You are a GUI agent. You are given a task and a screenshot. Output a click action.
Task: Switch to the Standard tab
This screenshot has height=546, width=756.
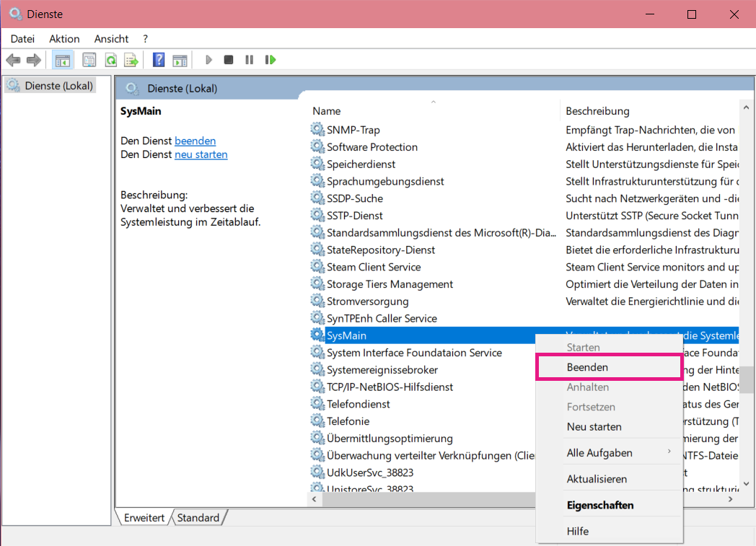coord(198,518)
